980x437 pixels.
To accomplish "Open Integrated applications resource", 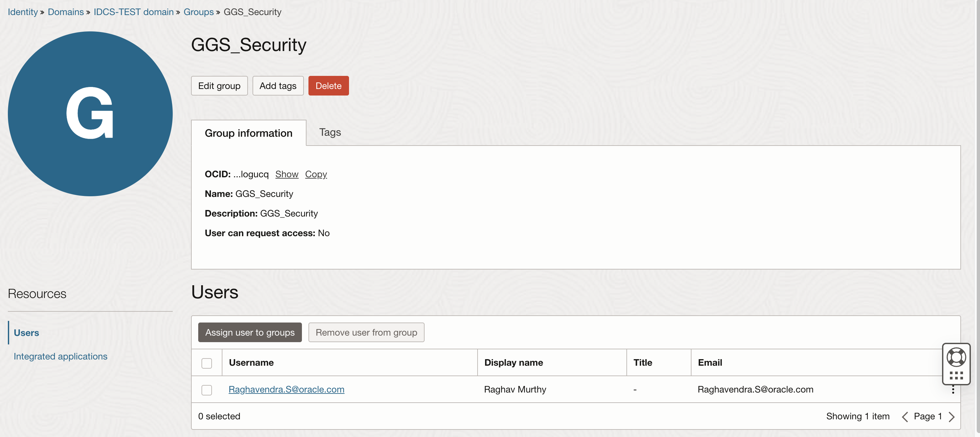I will click(61, 356).
